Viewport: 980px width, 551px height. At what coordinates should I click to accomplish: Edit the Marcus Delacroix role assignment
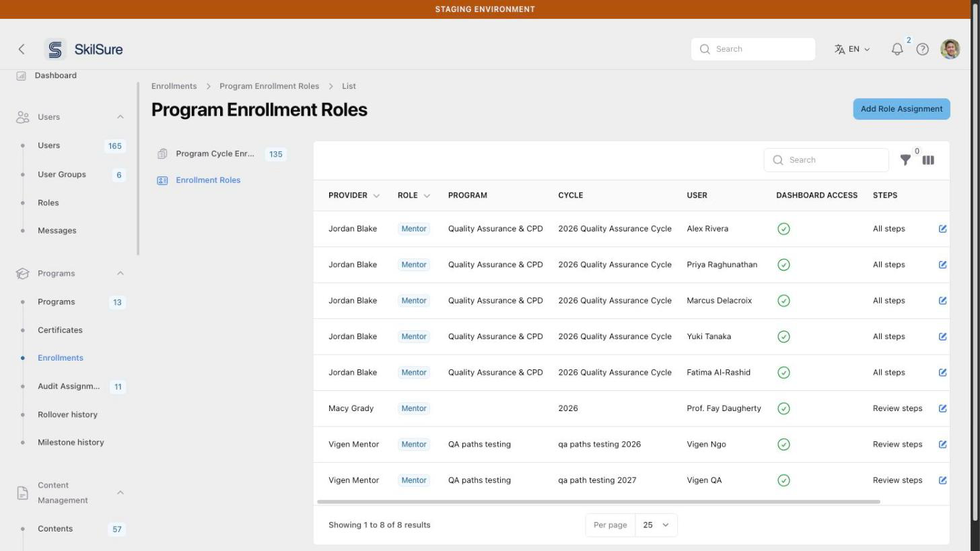(x=942, y=301)
